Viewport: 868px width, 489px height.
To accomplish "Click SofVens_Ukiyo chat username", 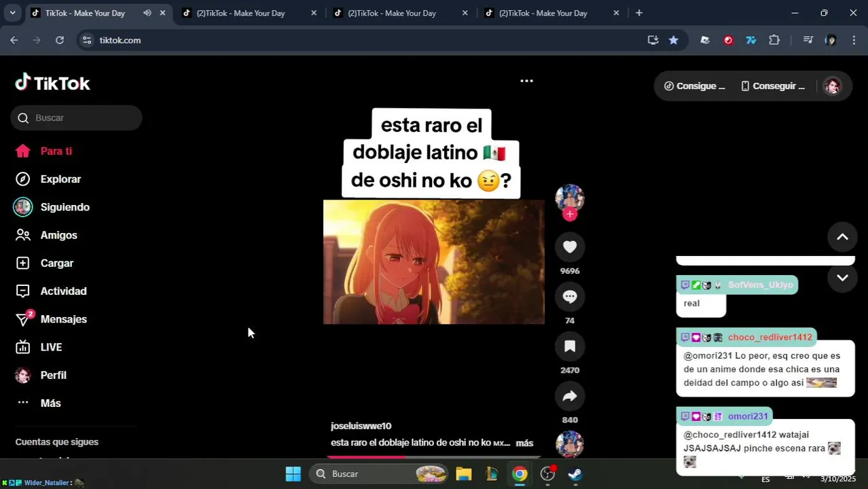I will tap(760, 285).
